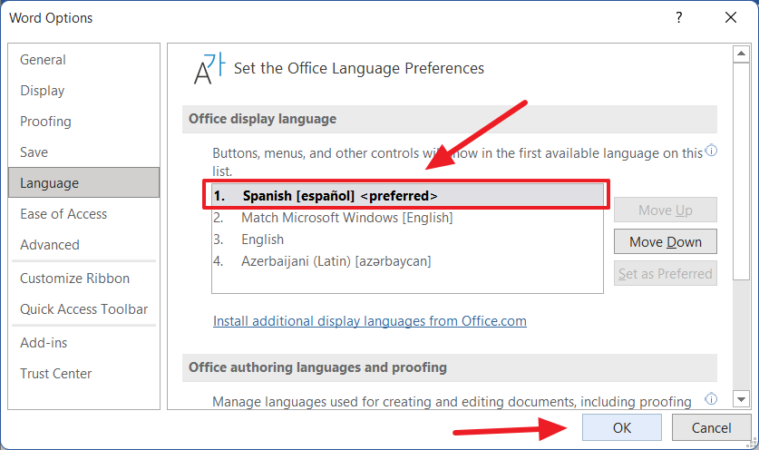Confirm changes with OK button
Viewport: 759px width, 450px height.
click(x=622, y=428)
